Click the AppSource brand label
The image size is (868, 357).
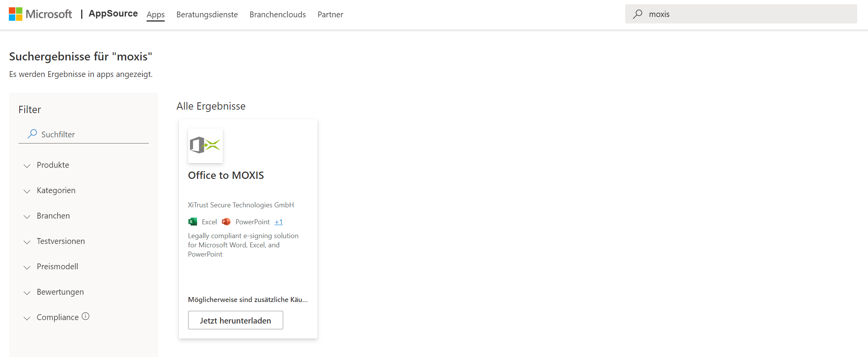(113, 13)
